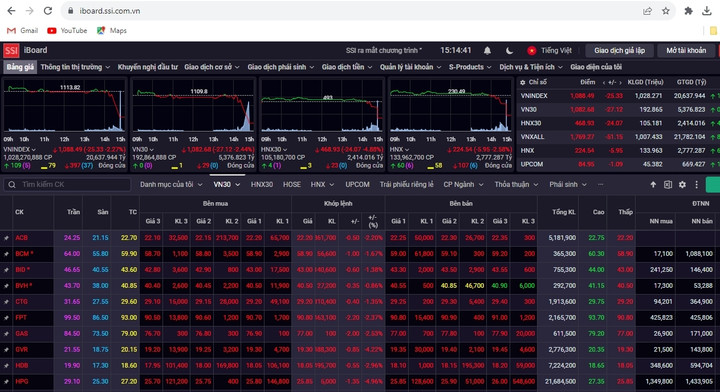Viewport: 720px width, 392px height.
Task: Click browser back arrow
Action: [x=11, y=11]
